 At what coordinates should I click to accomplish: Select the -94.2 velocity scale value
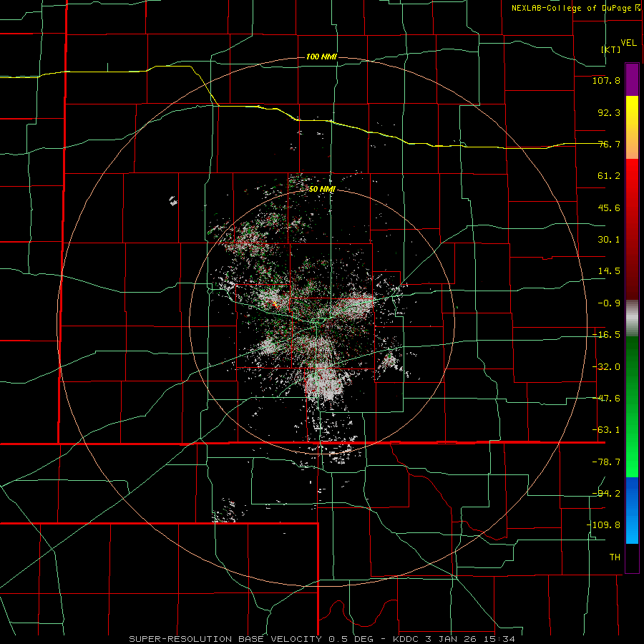[606, 493]
